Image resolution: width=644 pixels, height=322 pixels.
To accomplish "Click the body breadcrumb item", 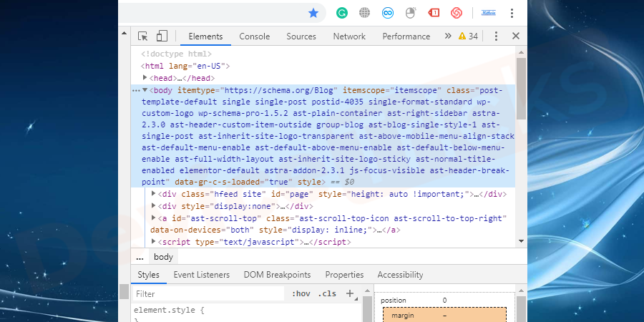I will pos(163,257).
